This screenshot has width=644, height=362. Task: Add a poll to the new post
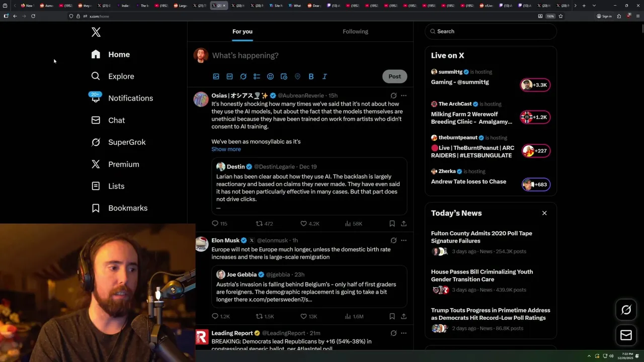(257, 76)
